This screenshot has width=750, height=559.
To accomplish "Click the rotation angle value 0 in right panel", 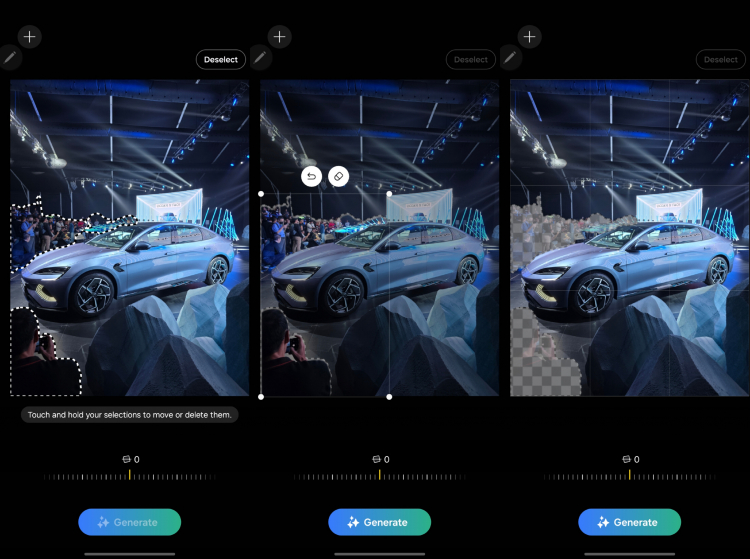I will (636, 460).
